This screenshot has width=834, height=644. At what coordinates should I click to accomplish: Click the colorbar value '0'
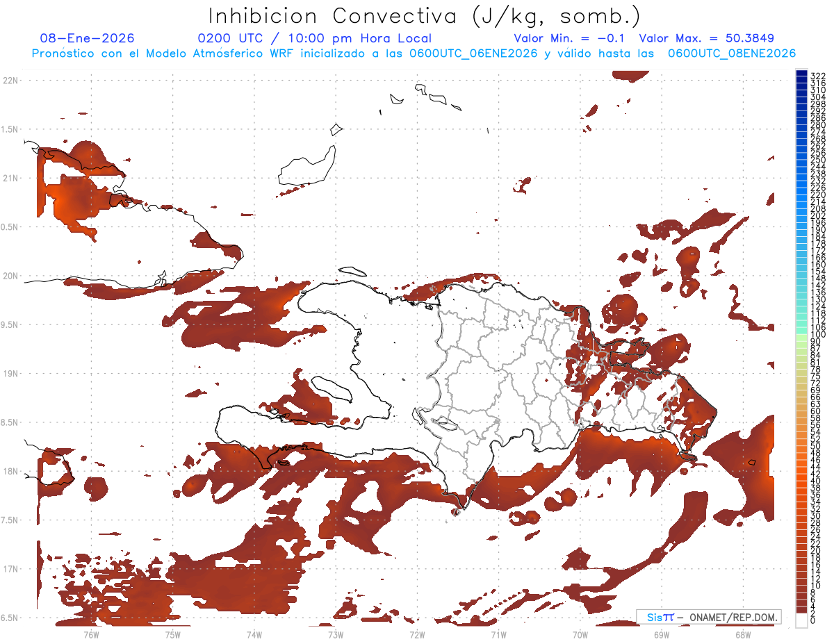click(x=813, y=620)
